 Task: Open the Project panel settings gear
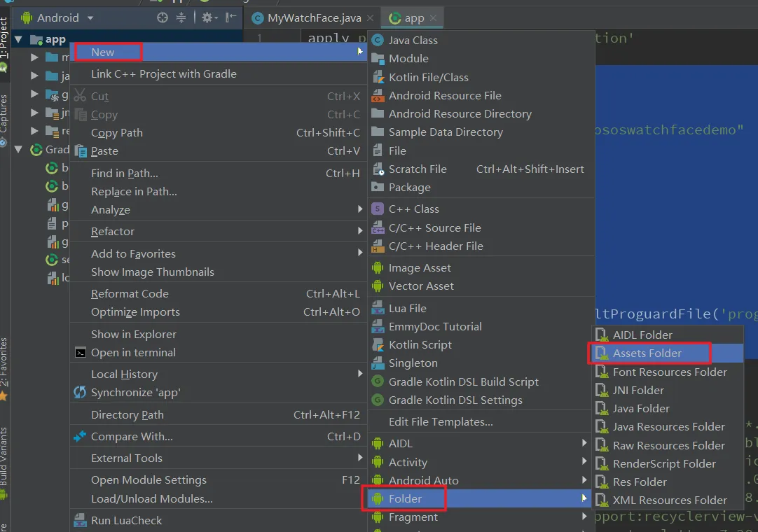209,17
